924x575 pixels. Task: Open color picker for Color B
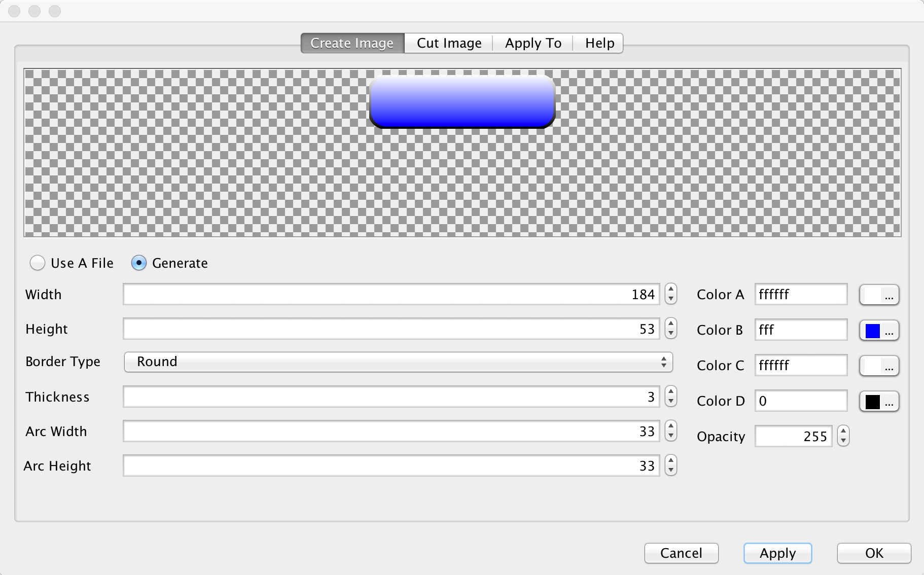pos(879,330)
